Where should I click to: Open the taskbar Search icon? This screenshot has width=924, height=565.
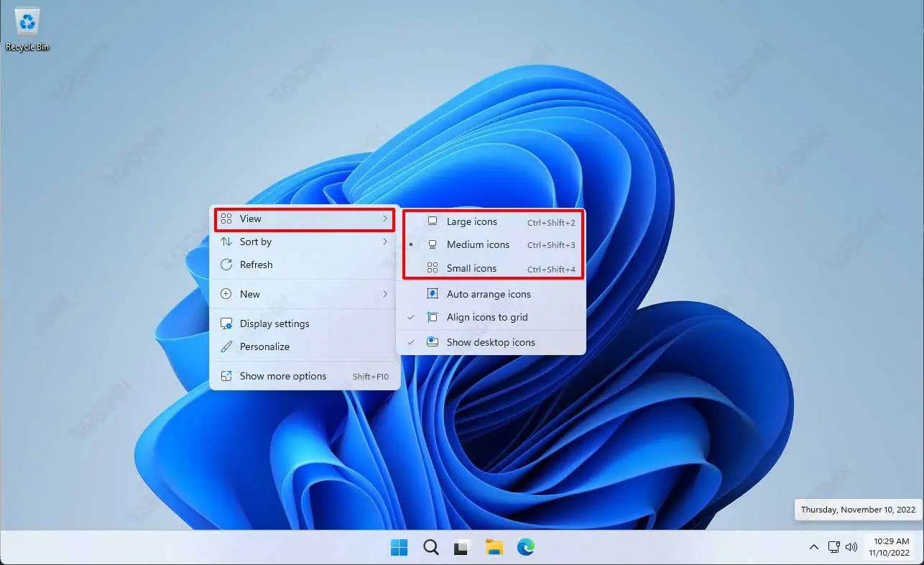point(430,548)
